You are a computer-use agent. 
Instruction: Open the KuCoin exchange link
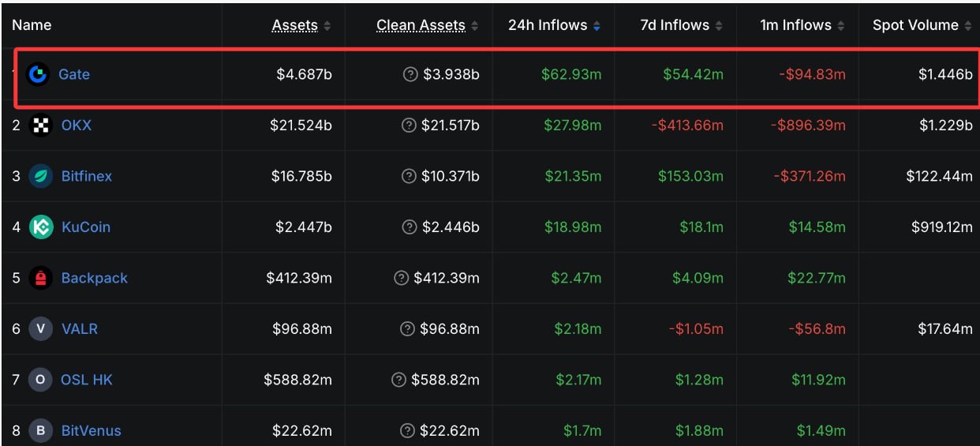pyautogui.click(x=86, y=227)
